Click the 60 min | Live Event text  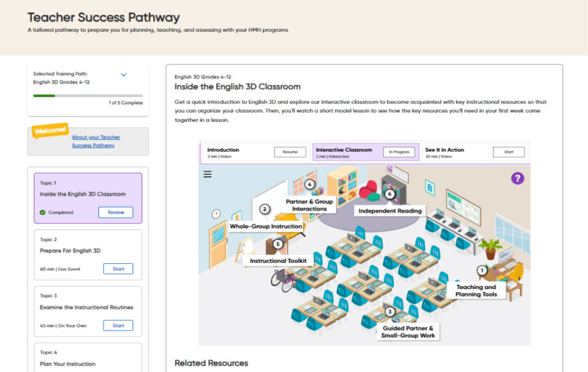[60, 269]
